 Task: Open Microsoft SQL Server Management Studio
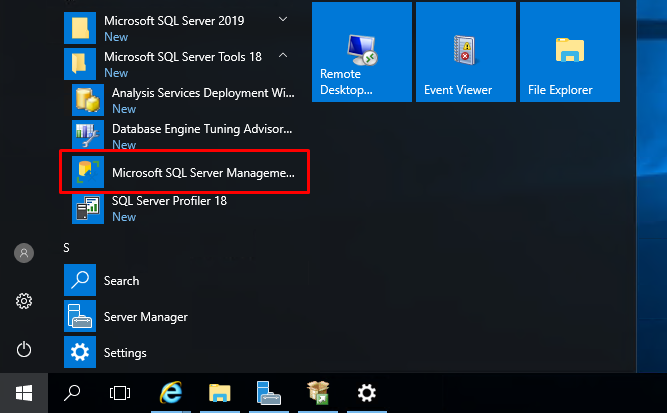tap(184, 172)
